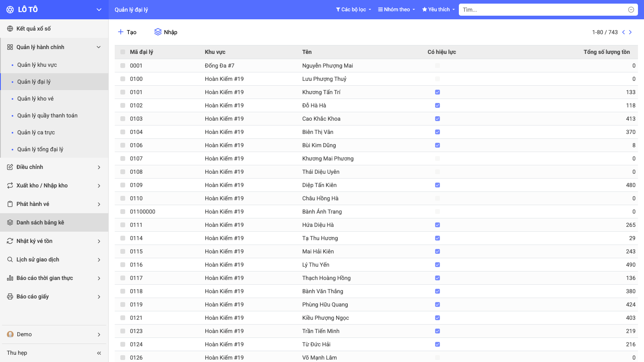Toggle Có hiệu lực checkbox for Cao Khắc Khoa
The image size is (644, 362).
438,119
